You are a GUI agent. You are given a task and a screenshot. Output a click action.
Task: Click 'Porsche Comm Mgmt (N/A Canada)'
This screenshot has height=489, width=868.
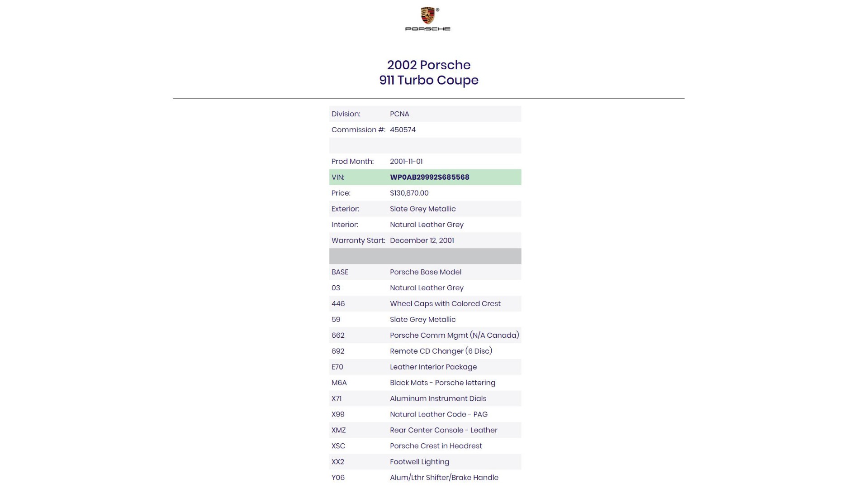click(455, 336)
